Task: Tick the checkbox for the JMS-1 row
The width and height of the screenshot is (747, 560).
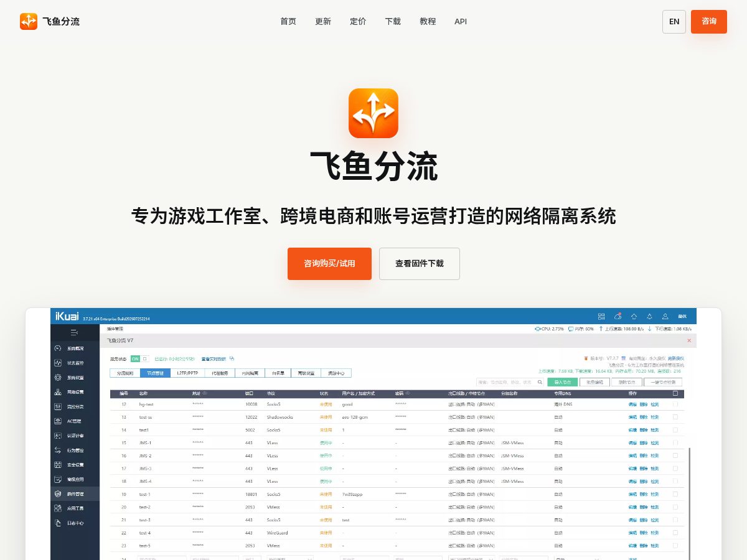Action: coord(675,442)
